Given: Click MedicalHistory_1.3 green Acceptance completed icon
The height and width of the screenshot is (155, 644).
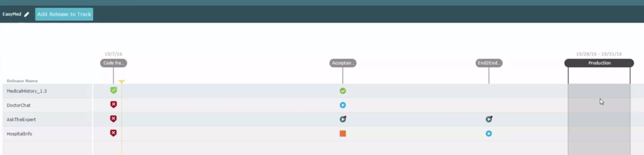Looking at the screenshot, I should (343, 91).
